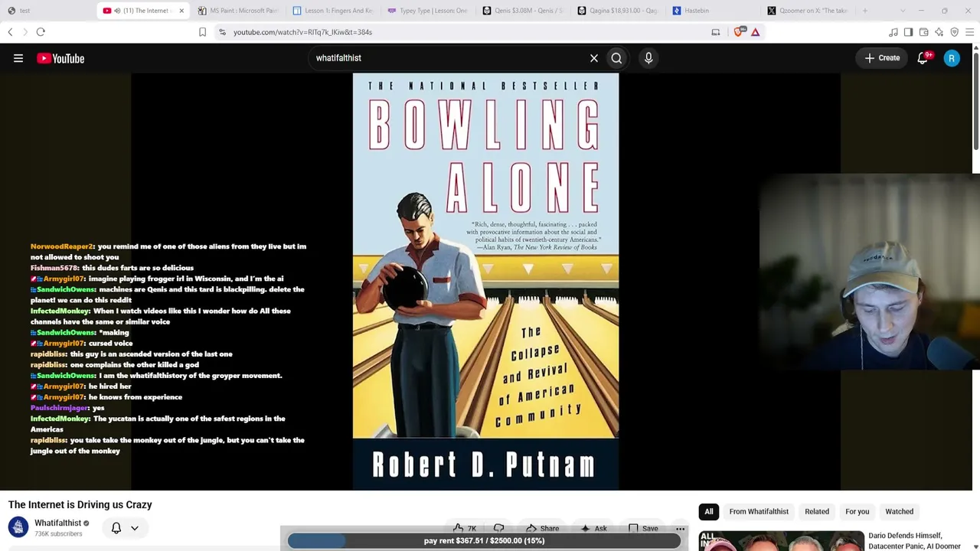The width and height of the screenshot is (980, 551).
Task: Switch to the 'test' tab
Action: coord(47,11)
